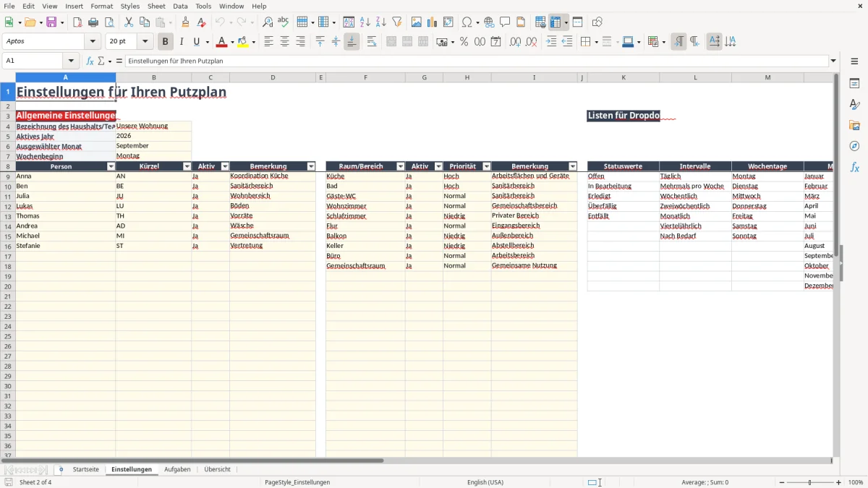Toggle the AutoFilter funnel icon
Screen dimensions: 868x488
pos(397,22)
